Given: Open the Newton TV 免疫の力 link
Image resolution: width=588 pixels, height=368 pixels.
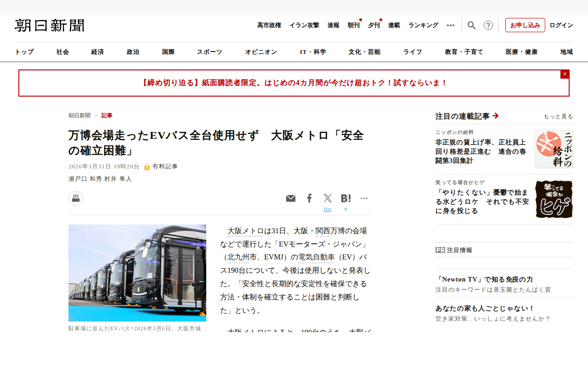Looking at the screenshot, I should [484, 279].
